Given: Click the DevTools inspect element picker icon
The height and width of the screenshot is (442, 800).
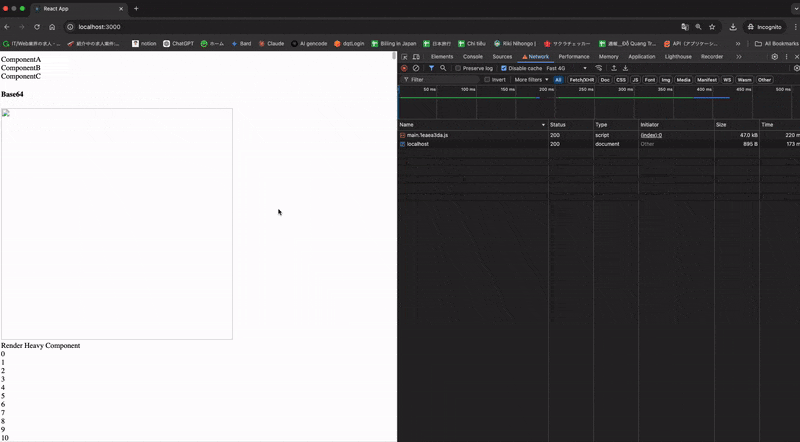Looking at the screenshot, I should 404,57.
